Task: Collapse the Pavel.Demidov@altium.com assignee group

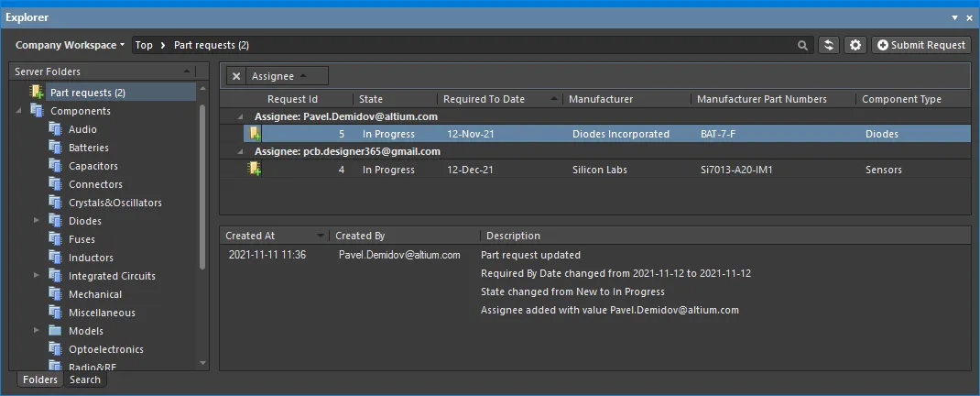Action: coord(241,116)
